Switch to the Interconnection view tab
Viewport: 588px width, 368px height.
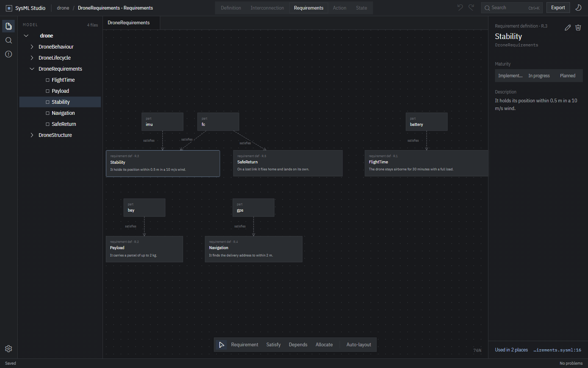coord(267,8)
